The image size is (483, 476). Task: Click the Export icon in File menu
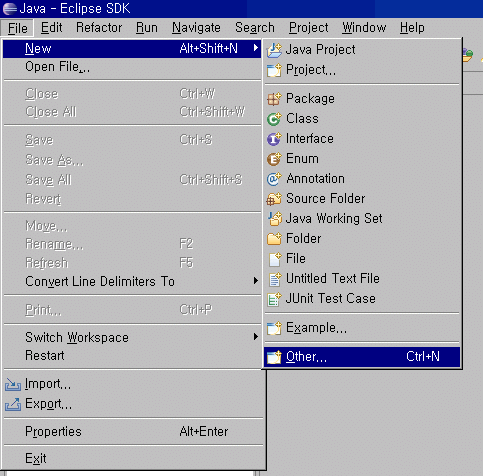(x=13, y=404)
